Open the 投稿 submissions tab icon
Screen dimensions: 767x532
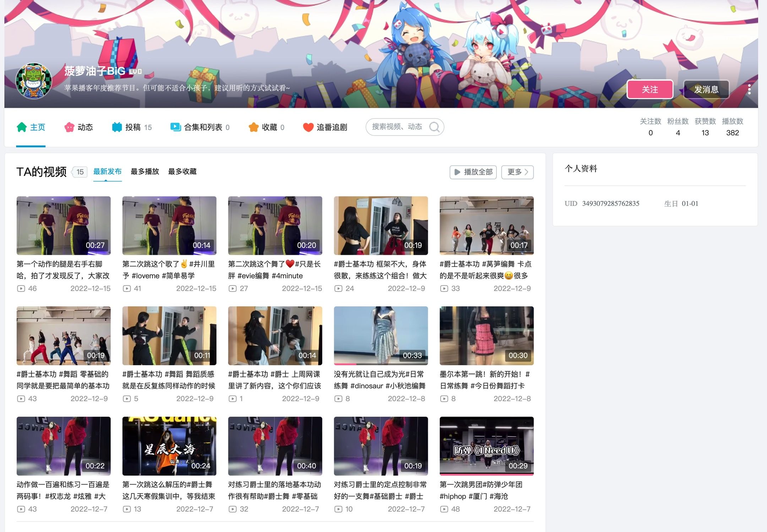[117, 127]
